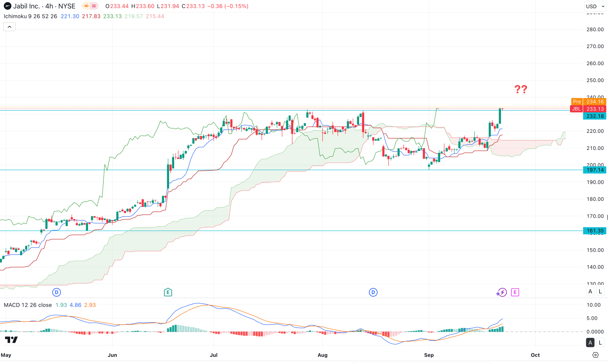Open chart settings gear at bottom right

point(595,355)
